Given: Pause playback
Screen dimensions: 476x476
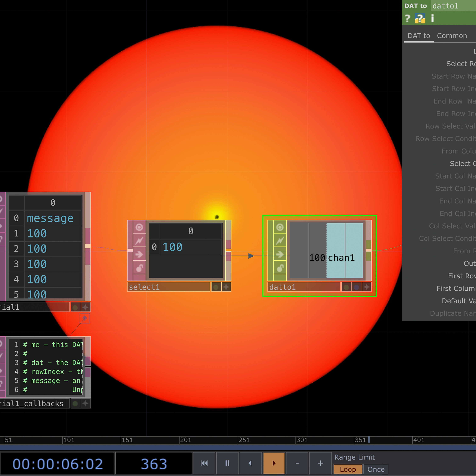Looking at the screenshot, I should pos(227,463).
